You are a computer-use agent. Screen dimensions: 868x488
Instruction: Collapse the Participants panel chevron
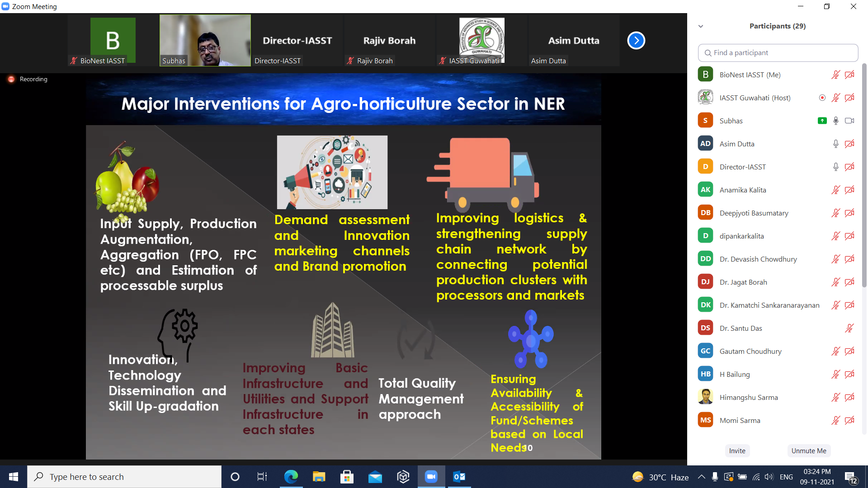click(x=701, y=26)
